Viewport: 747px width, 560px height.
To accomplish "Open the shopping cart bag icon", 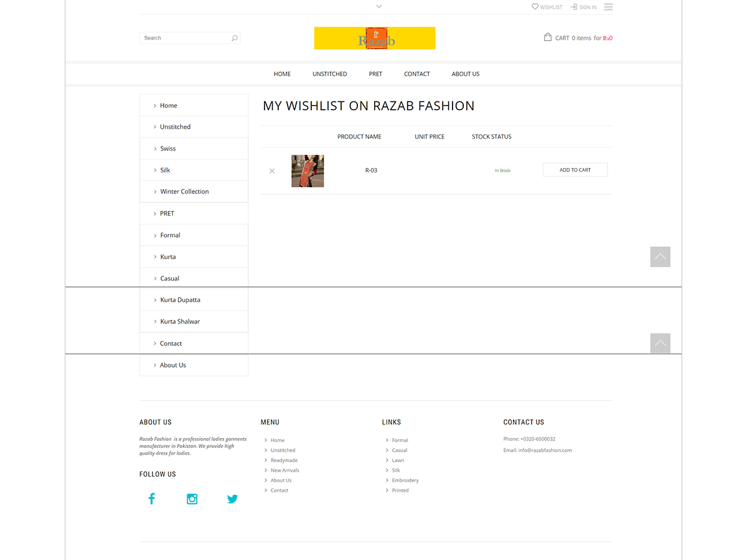I will pyautogui.click(x=548, y=37).
